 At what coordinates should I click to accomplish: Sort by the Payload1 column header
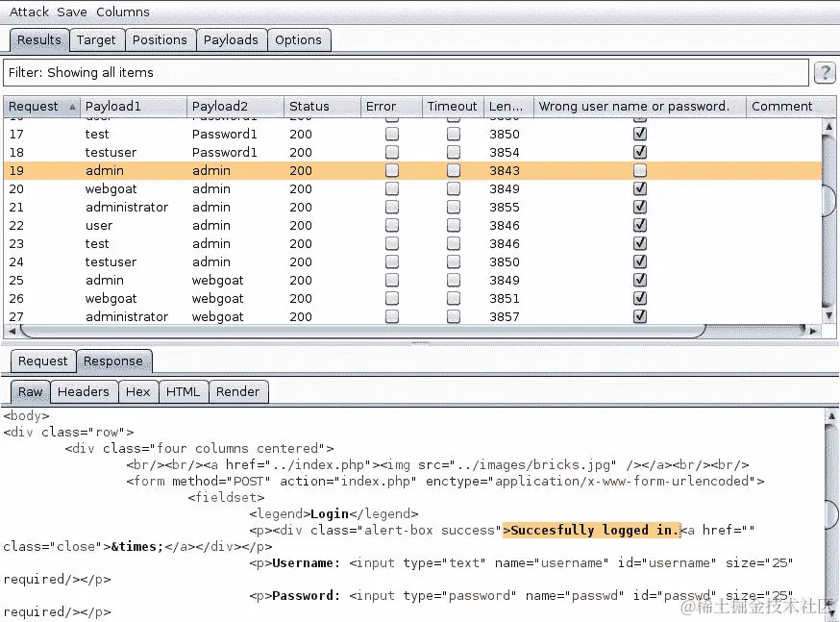click(134, 106)
